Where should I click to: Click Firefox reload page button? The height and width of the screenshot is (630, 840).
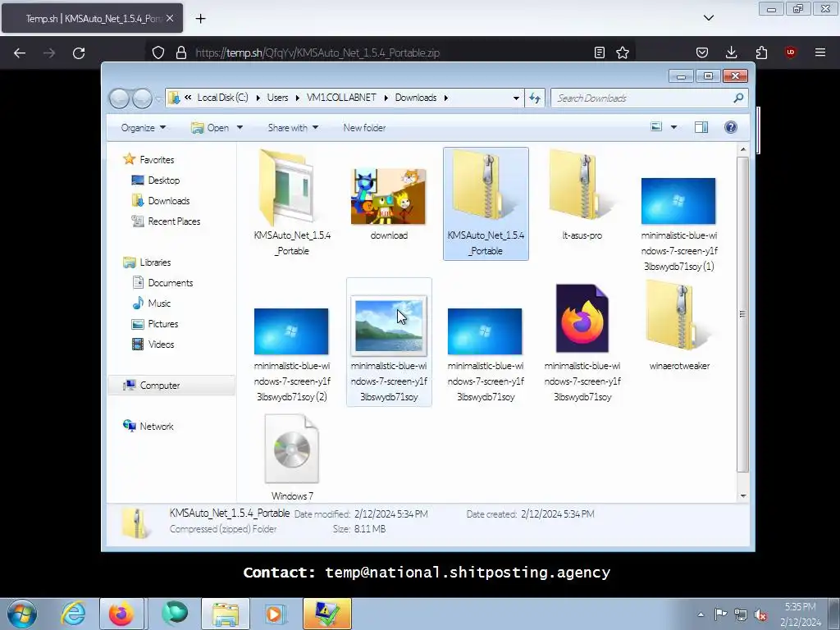79,53
